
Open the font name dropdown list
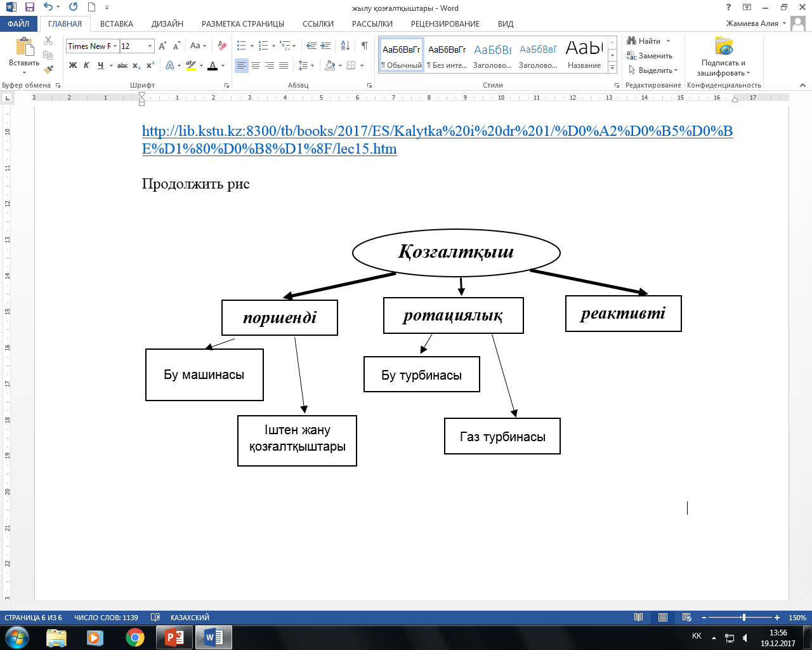115,46
